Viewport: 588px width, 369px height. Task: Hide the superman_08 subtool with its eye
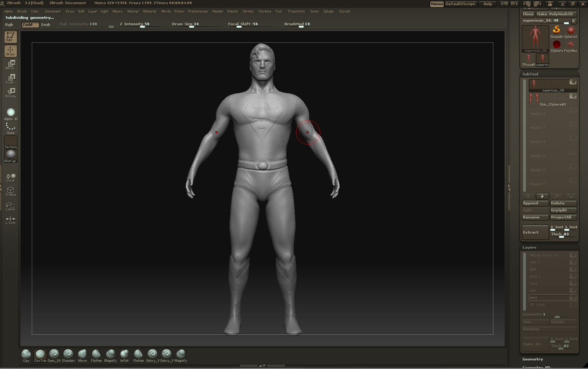tap(573, 82)
